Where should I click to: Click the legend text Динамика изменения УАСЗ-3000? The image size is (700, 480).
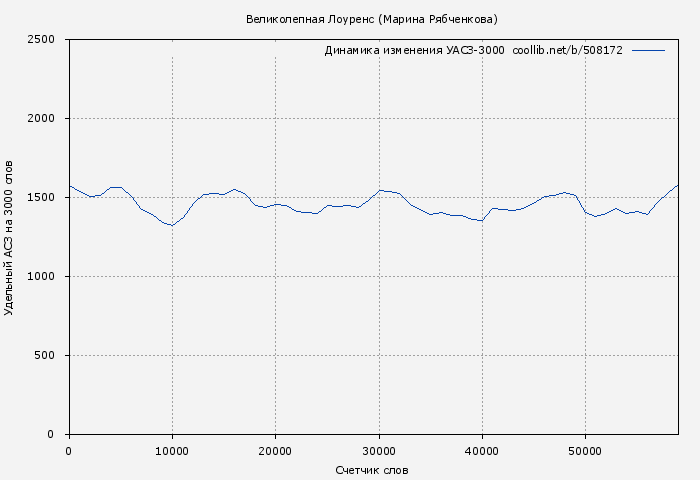(x=414, y=50)
